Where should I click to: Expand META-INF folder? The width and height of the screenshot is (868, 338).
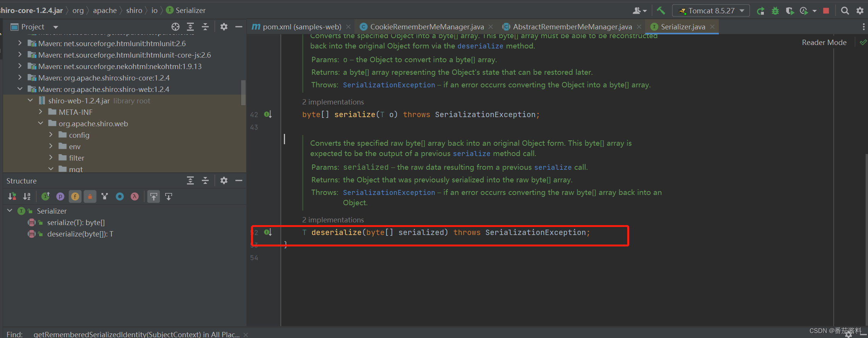click(x=40, y=112)
